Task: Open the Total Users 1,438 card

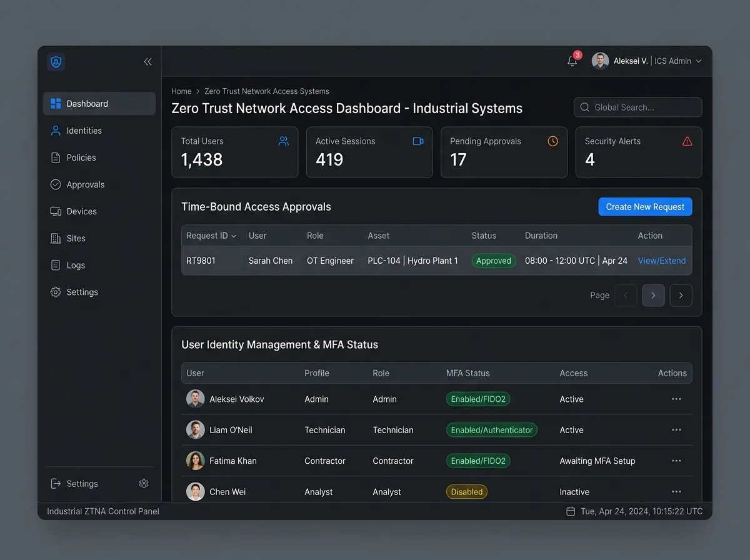Action: [x=235, y=152]
